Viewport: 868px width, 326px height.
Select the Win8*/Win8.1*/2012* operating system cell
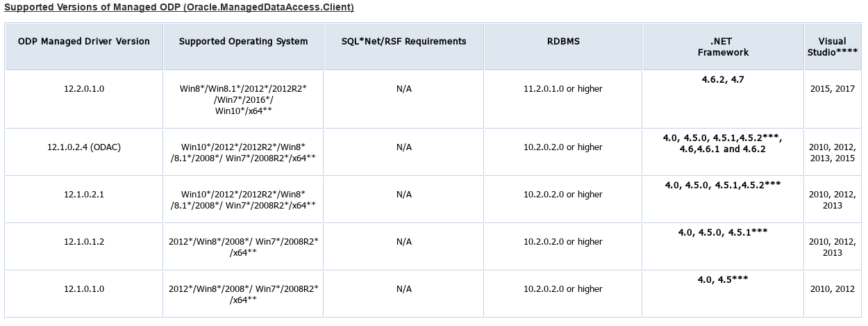tap(243, 99)
